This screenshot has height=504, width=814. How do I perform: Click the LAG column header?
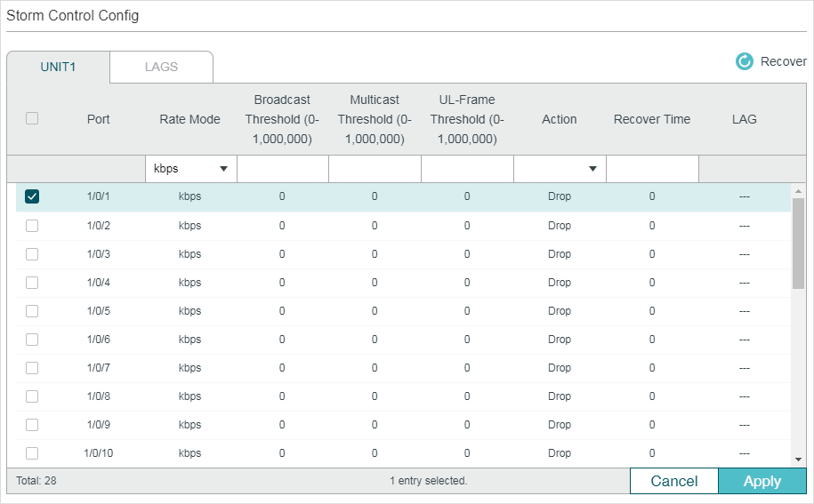tap(745, 119)
